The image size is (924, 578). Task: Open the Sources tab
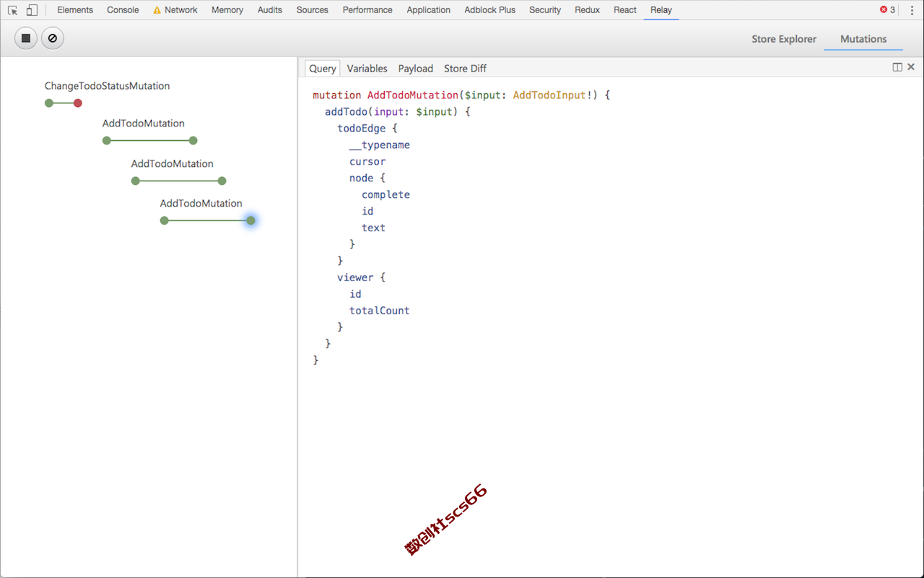[312, 10]
